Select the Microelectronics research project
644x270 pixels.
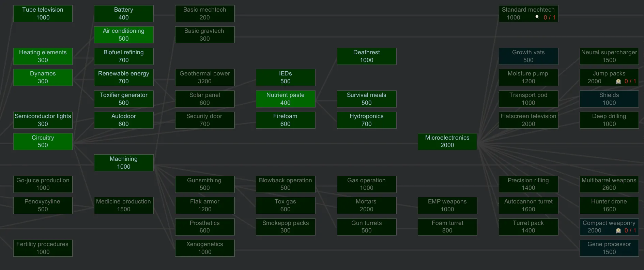coord(447,142)
